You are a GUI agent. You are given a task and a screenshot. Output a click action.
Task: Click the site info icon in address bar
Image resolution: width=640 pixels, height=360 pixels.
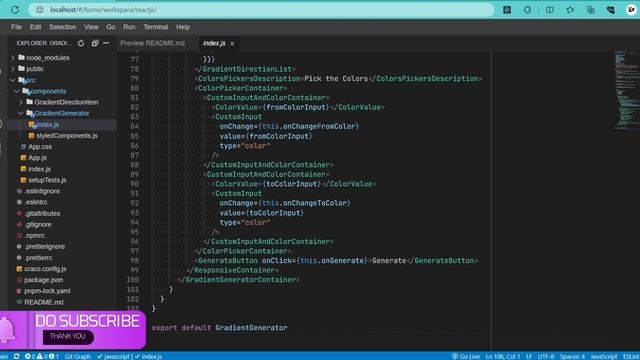coord(40,9)
